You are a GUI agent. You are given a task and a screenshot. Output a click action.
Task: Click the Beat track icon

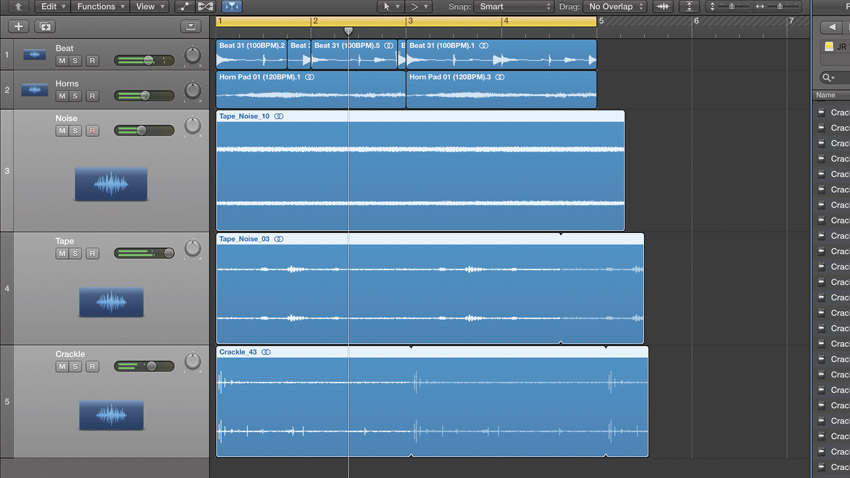tap(34, 54)
